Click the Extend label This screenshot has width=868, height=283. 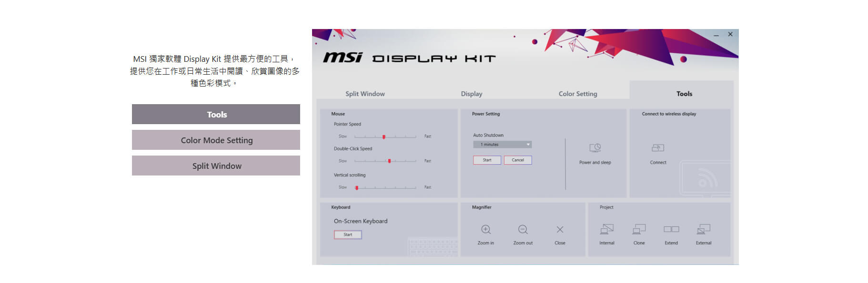pyautogui.click(x=671, y=243)
